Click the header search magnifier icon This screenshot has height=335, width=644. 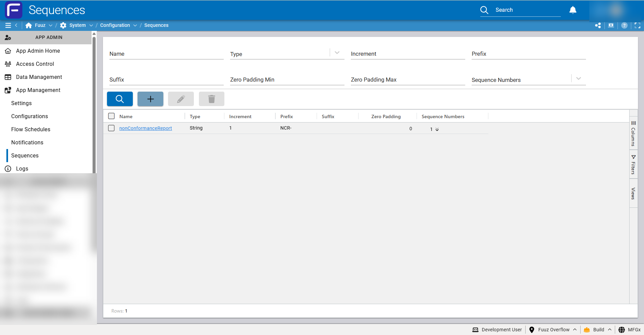point(484,10)
